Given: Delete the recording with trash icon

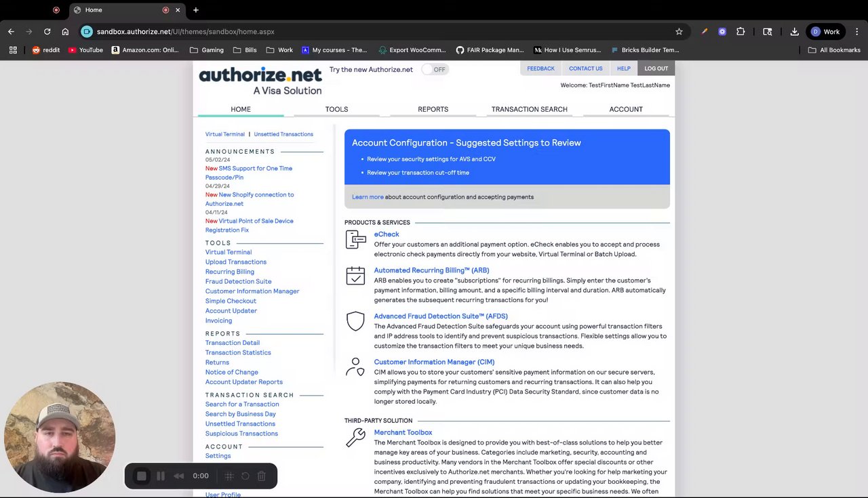Looking at the screenshot, I should [262, 476].
